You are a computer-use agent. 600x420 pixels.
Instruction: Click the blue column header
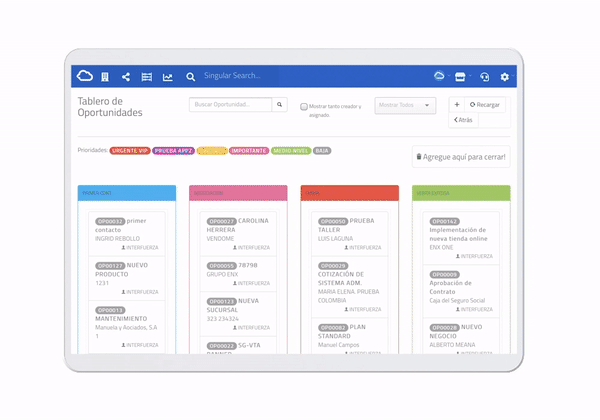pos(127,193)
